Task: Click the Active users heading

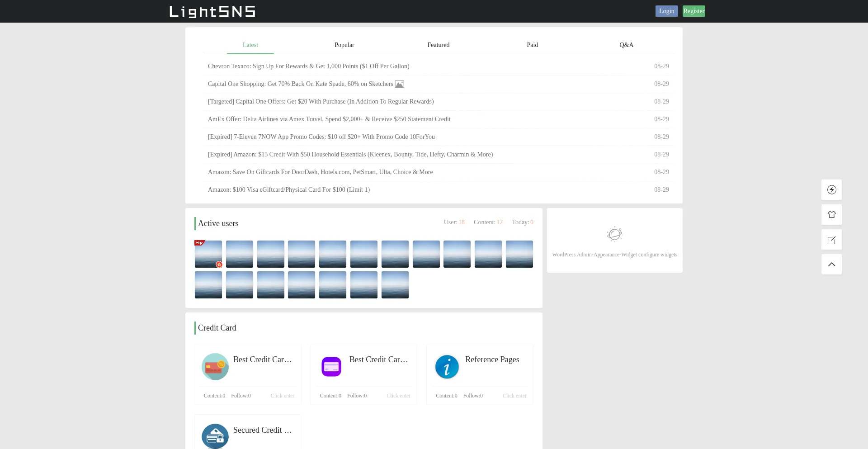Action: 218,223
